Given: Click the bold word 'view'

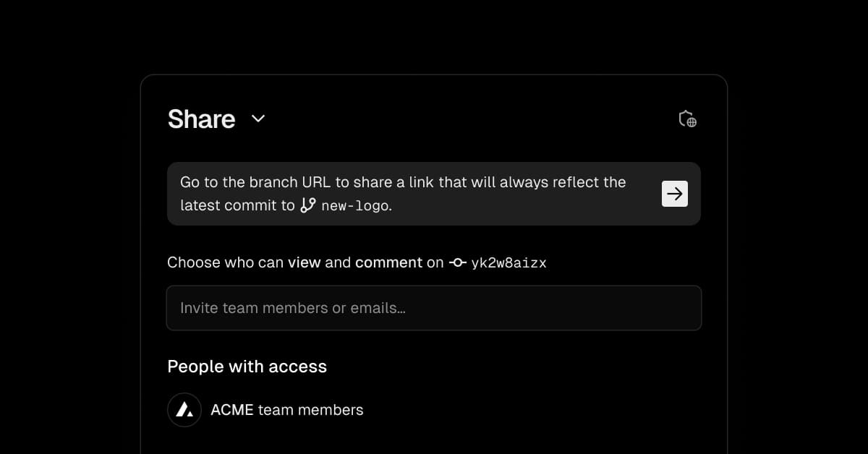Looking at the screenshot, I should tap(304, 262).
